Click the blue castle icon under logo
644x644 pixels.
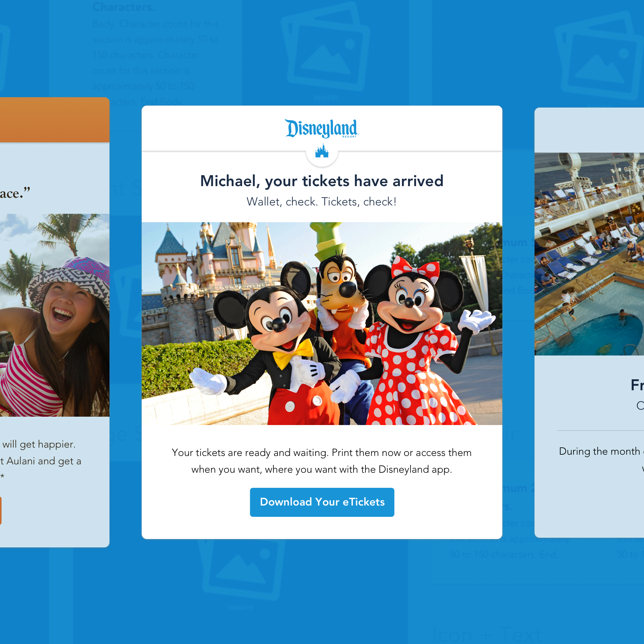(x=322, y=151)
